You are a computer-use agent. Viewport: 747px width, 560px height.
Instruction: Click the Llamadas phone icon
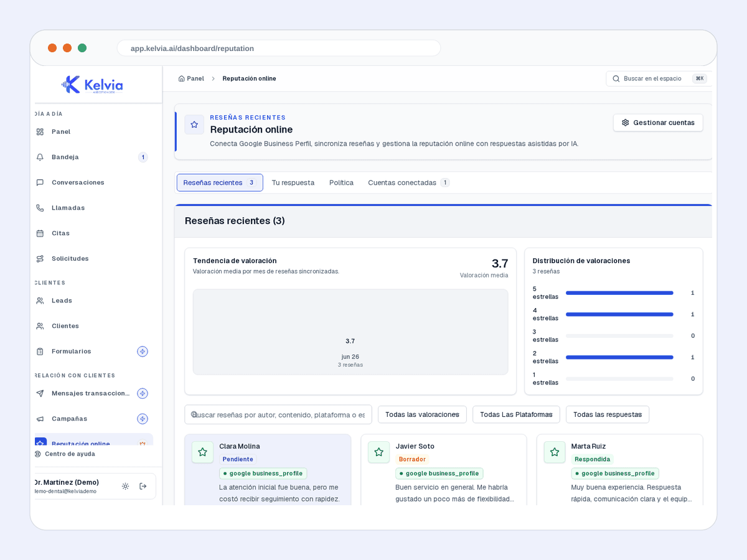[x=40, y=208]
